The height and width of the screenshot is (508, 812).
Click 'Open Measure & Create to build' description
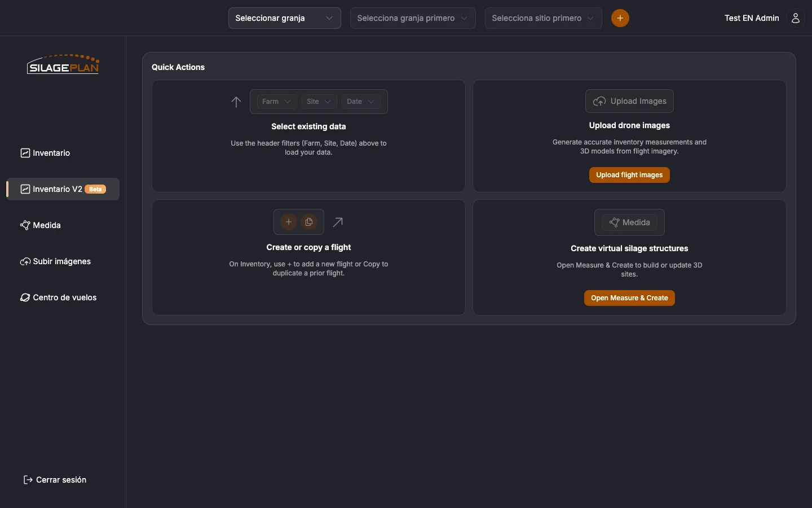point(629,270)
